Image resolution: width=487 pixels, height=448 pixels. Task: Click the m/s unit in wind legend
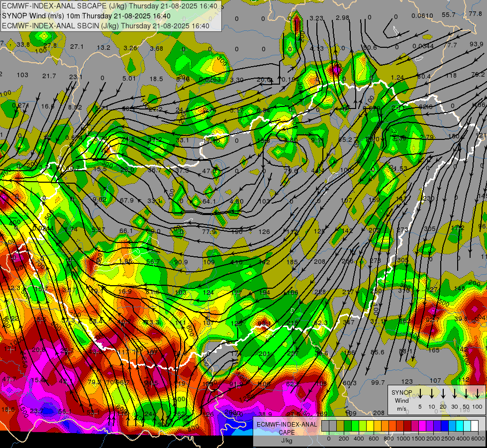[401, 409]
